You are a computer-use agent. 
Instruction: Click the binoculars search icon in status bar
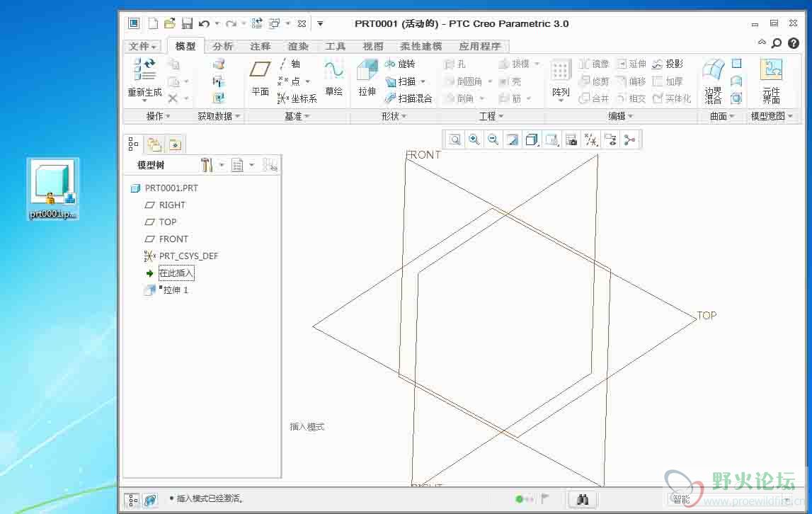(x=583, y=500)
